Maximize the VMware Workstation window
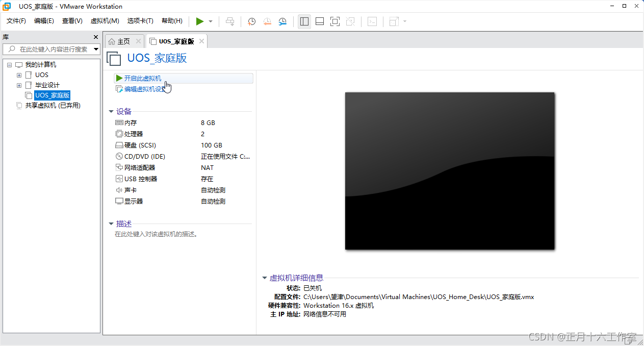 tap(625, 6)
